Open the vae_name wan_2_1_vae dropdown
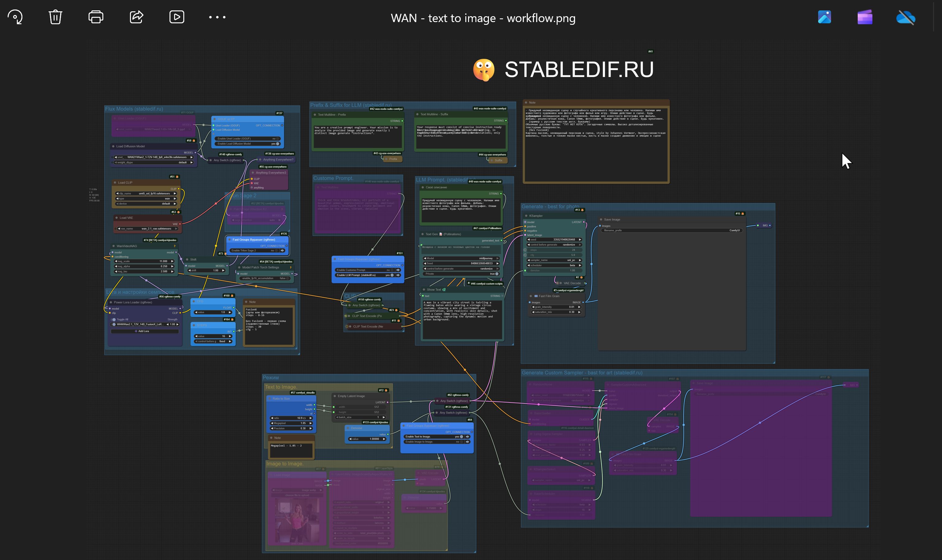Screen dimensions: 942x560 [x=148, y=229]
